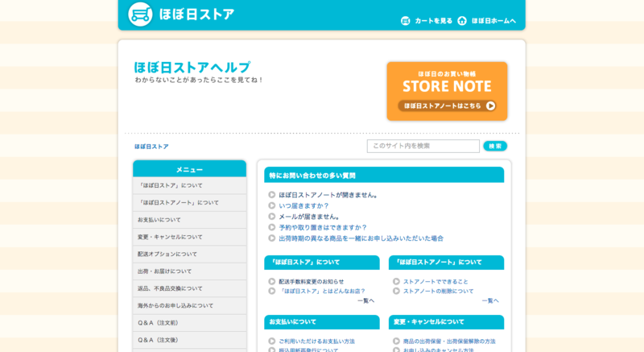Click the site search input field
644x352 pixels.
tap(423, 146)
